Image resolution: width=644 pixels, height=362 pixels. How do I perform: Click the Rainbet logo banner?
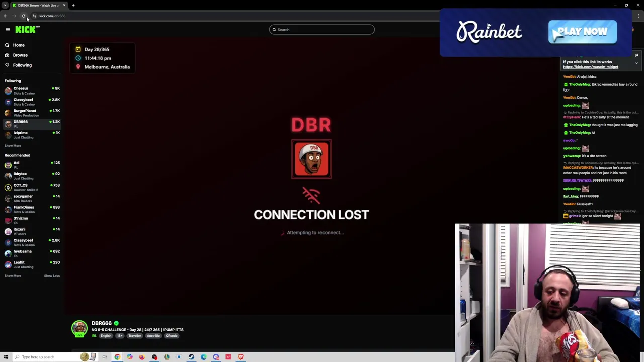489,32
